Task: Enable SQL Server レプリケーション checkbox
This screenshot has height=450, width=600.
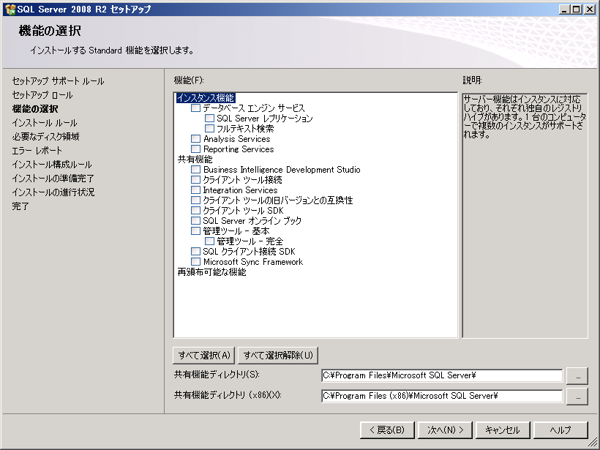Action: click(x=209, y=118)
